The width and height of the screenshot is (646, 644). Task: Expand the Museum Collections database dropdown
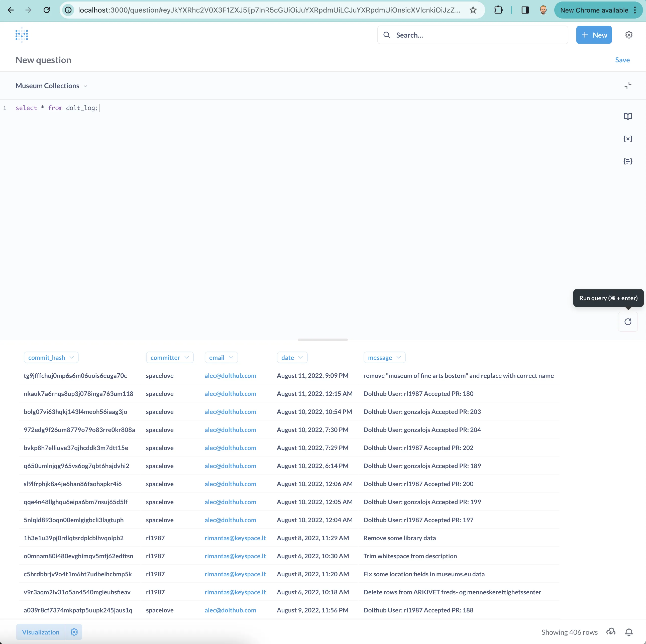click(x=51, y=86)
